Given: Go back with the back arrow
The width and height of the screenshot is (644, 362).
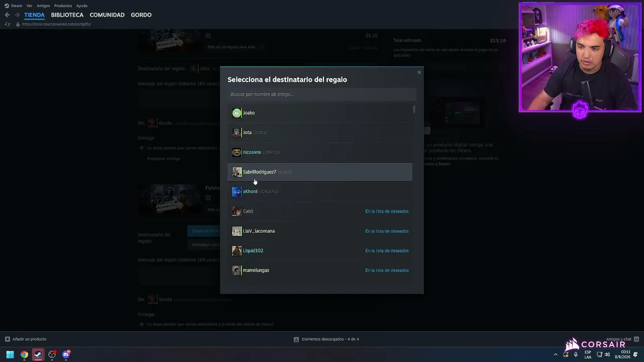Looking at the screenshot, I should pyautogui.click(x=7, y=15).
